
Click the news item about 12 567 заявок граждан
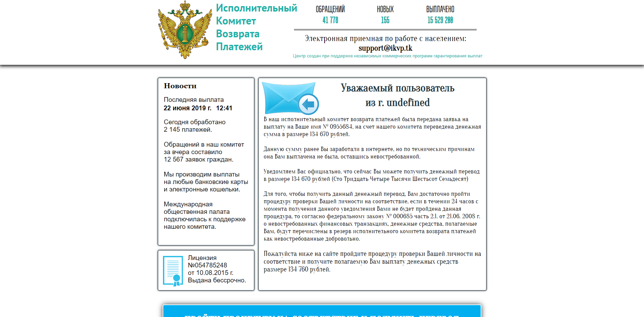pos(204,152)
